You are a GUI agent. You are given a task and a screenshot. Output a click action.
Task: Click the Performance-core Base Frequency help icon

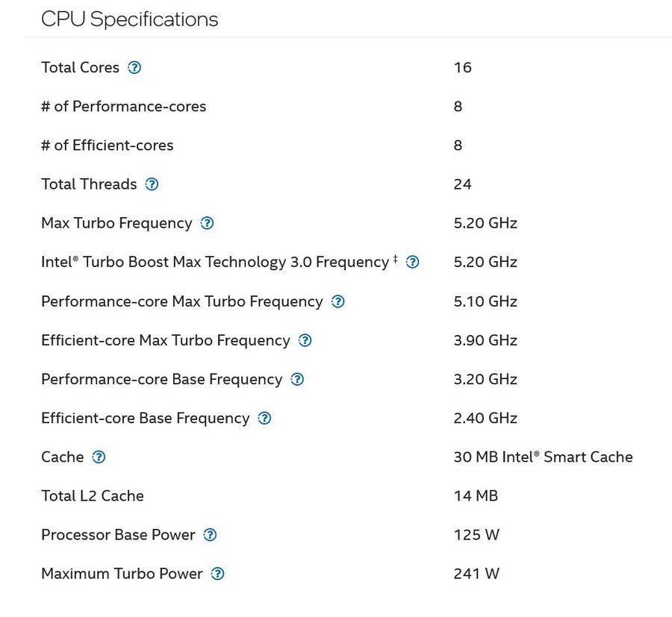(x=297, y=379)
